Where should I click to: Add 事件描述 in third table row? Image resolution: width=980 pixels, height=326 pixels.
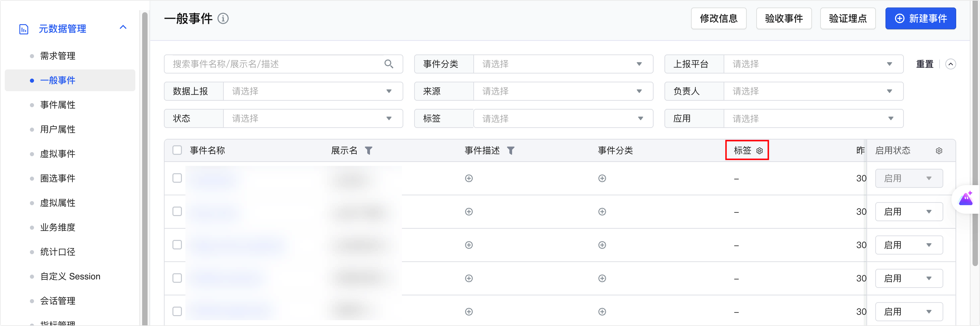point(469,245)
